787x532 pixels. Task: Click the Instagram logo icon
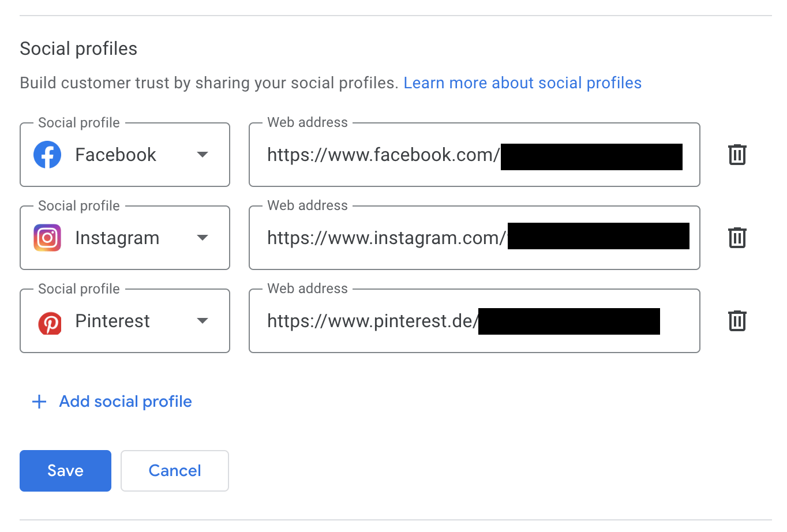47,238
